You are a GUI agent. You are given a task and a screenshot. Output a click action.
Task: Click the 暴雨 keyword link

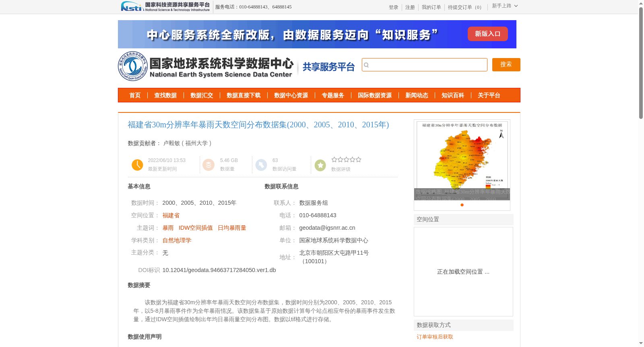click(168, 228)
